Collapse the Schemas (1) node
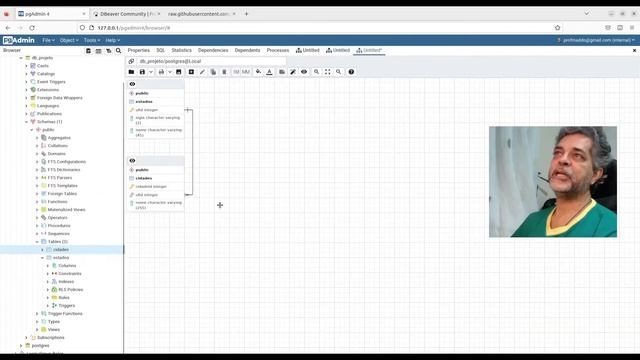The width and height of the screenshot is (640, 360). point(27,122)
